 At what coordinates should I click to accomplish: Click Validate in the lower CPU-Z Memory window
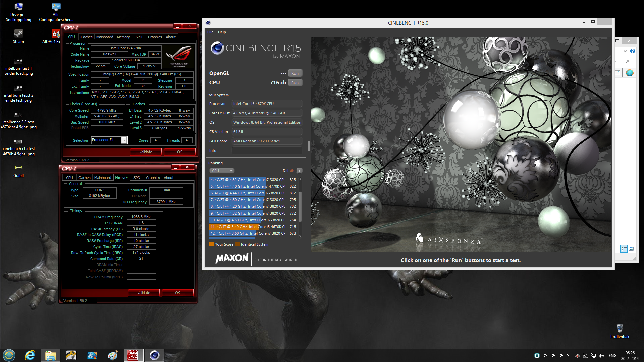coord(144,293)
